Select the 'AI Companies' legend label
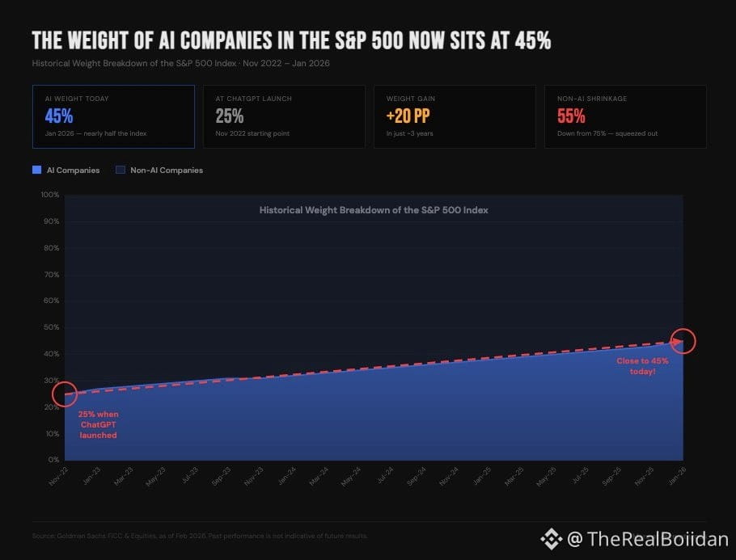The height and width of the screenshot is (560, 736). 74,171
